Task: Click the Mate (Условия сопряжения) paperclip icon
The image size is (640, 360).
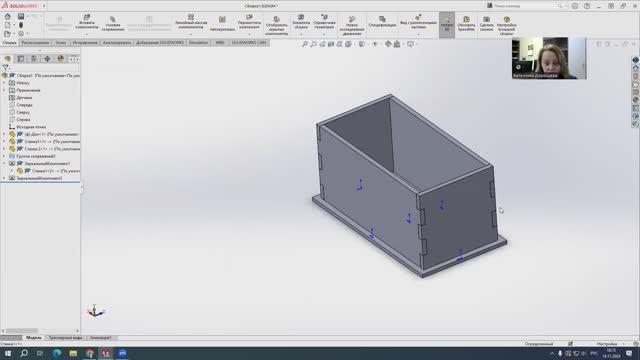Action: pos(113,19)
